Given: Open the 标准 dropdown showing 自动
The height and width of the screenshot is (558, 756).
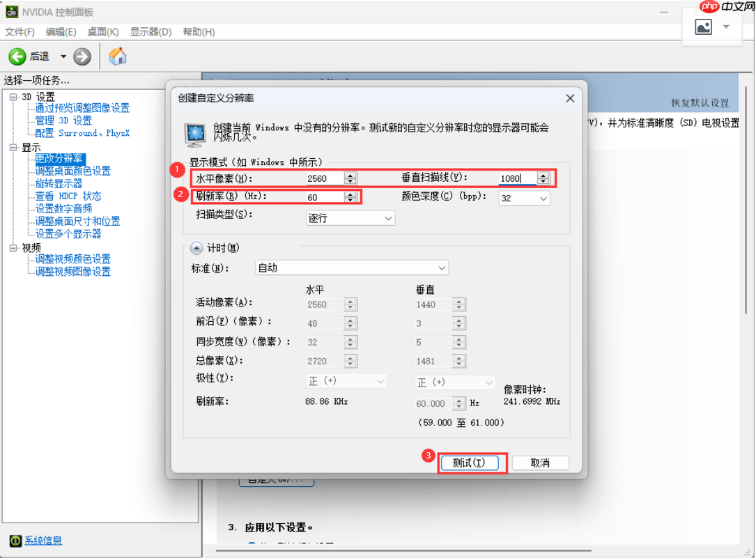Looking at the screenshot, I should tap(442, 268).
